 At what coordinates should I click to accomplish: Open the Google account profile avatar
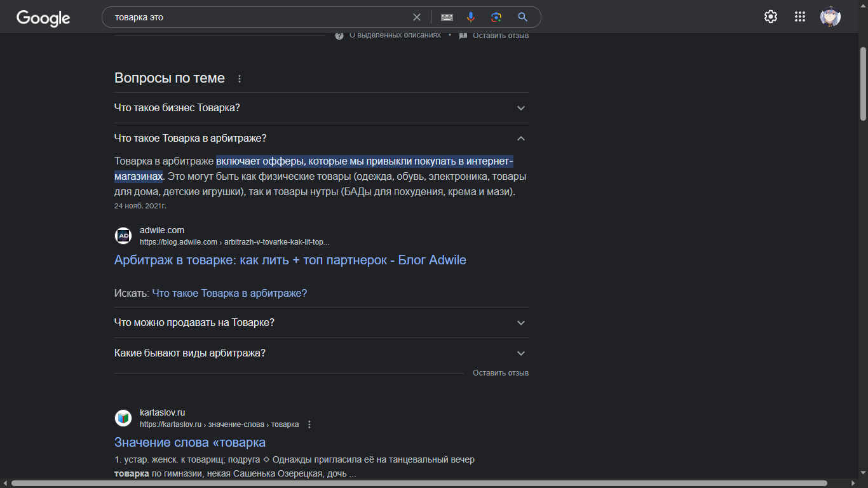click(x=830, y=17)
